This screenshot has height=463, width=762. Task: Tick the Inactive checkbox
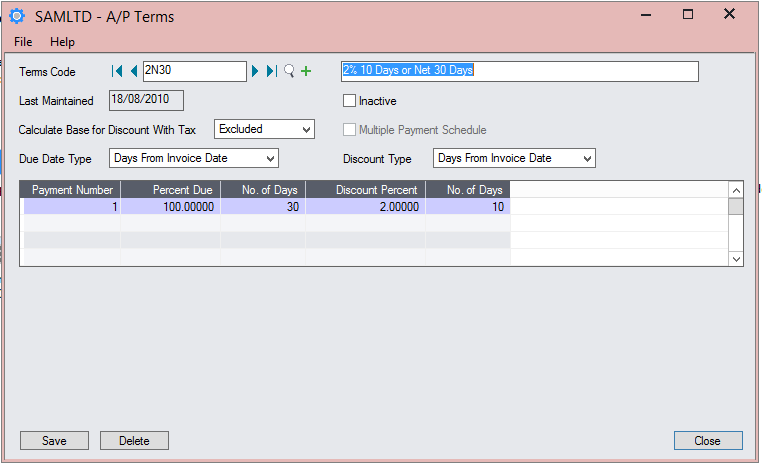click(x=349, y=101)
